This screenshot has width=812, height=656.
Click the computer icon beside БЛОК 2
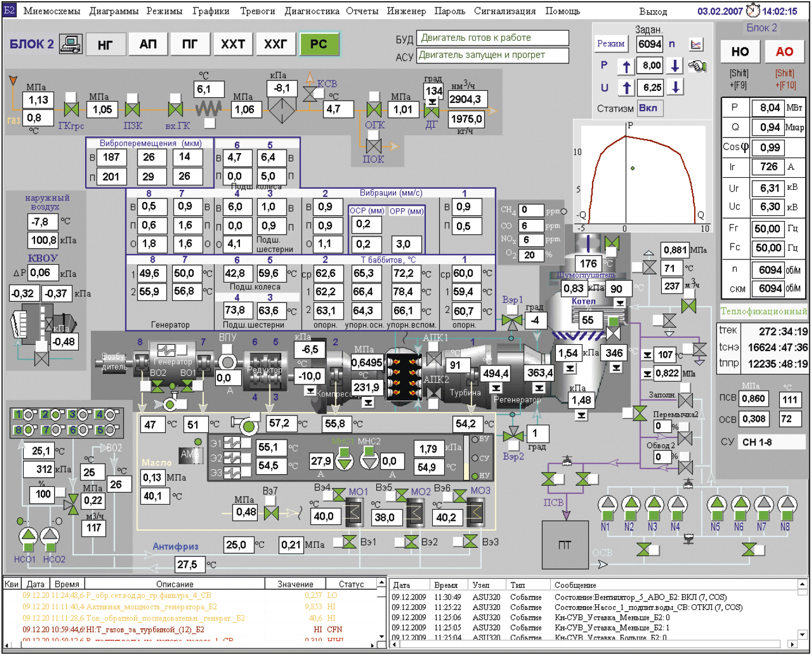pyautogui.click(x=72, y=44)
